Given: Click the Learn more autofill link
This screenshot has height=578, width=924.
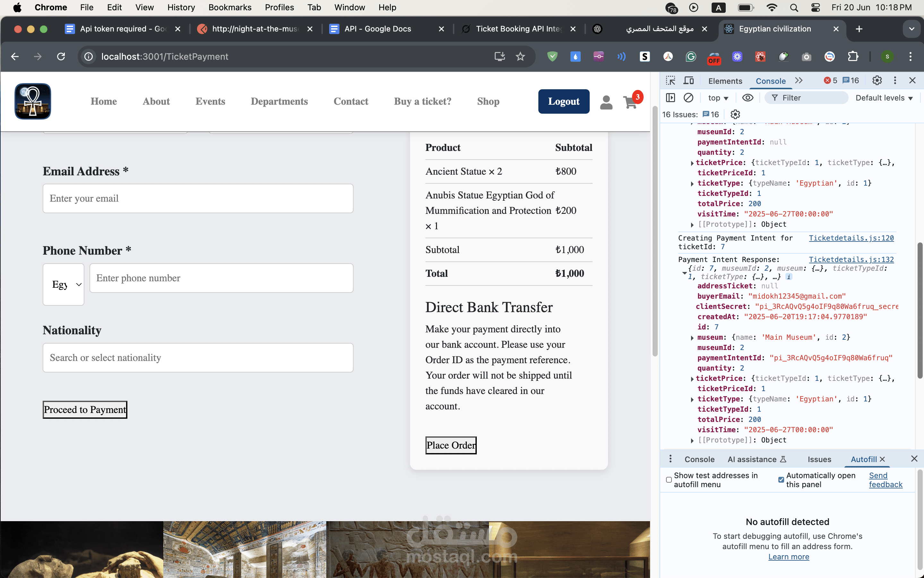Looking at the screenshot, I should (x=789, y=556).
